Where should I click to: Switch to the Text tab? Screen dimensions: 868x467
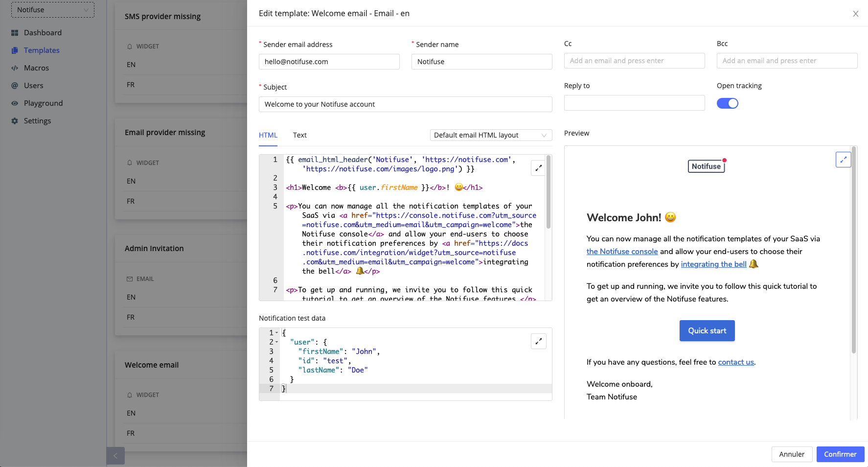point(300,135)
